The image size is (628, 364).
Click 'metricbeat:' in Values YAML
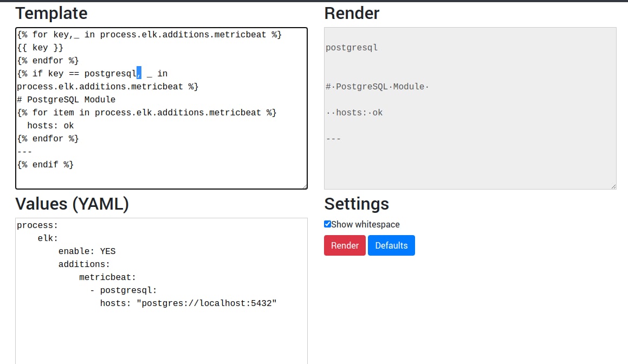108,277
